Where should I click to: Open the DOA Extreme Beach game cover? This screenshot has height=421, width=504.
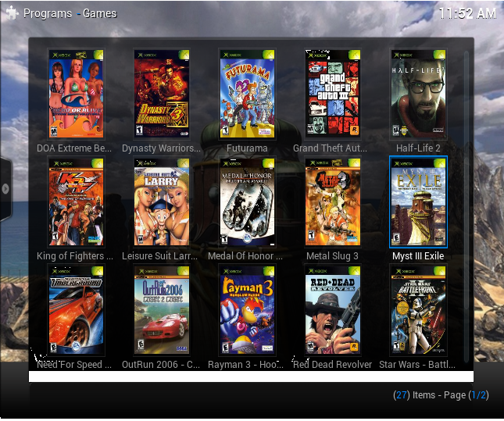pos(76,94)
